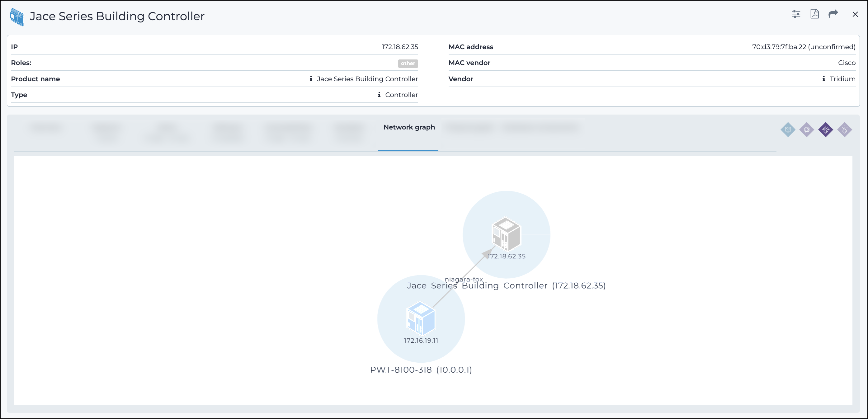Close the Jace Series Building Controller panel
The image size is (868, 419).
(855, 14)
